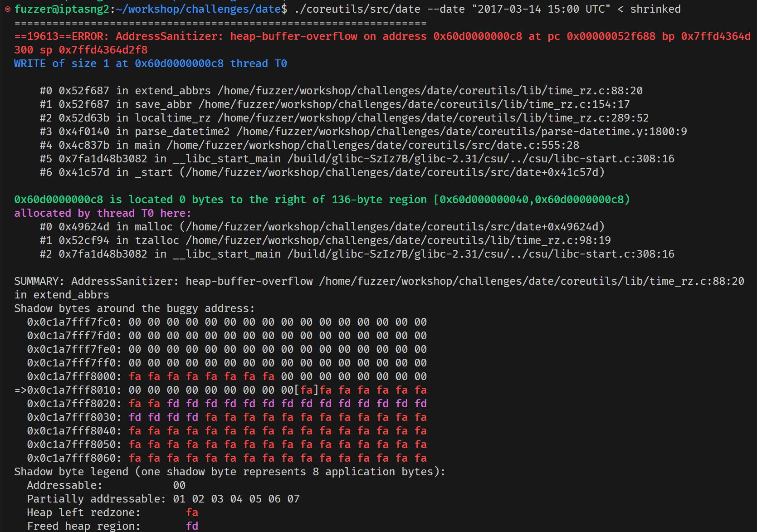757x532 pixels.
Task: Click shadow address '0x0c1a7fff8000:'
Action: 74,376
